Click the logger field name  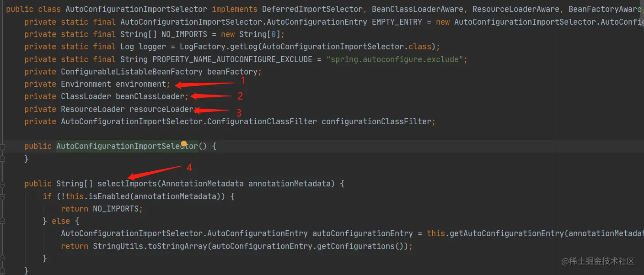click(x=152, y=47)
